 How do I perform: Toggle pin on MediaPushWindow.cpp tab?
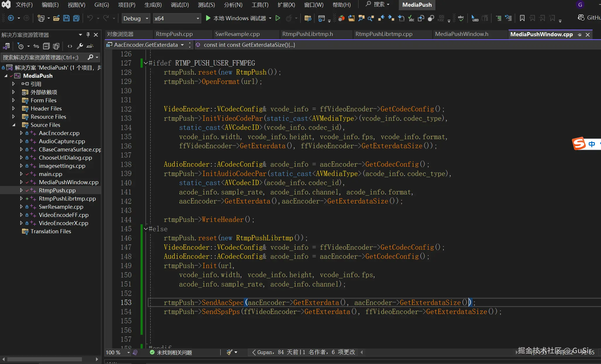click(579, 34)
